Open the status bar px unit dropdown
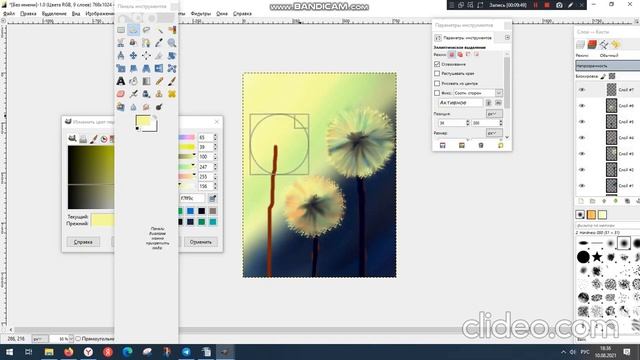Screen dimensions: 640x360 click(40, 339)
